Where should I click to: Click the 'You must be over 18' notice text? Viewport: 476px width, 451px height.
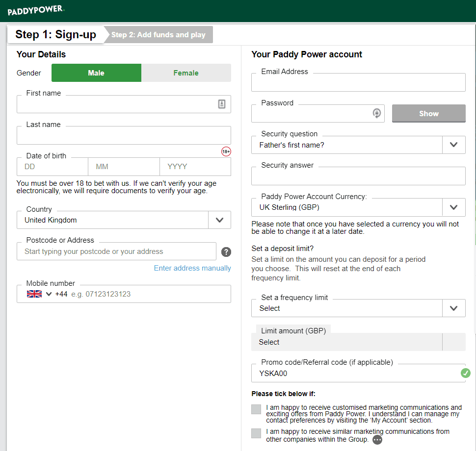tap(116, 187)
